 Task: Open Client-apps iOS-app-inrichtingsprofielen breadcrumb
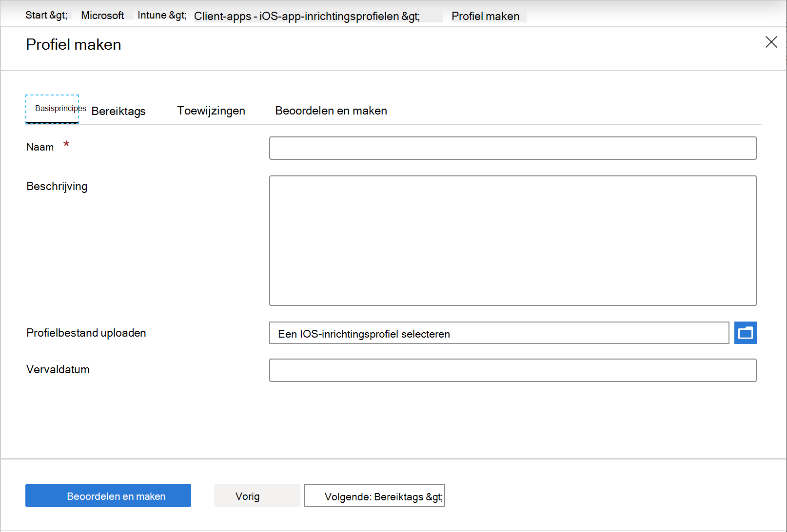click(307, 16)
